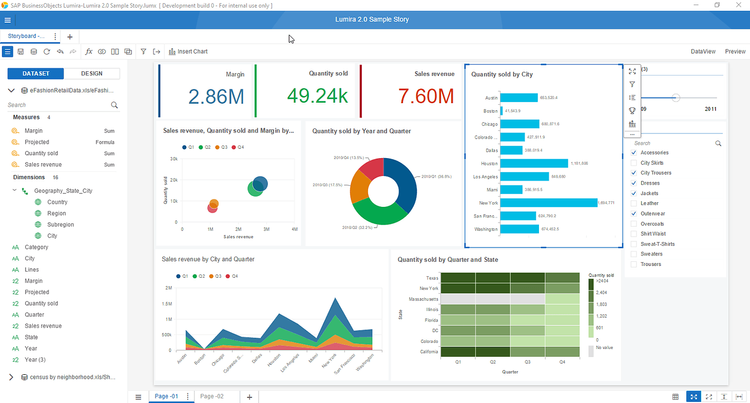Image resolution: width=750 pixels, height=403 pixels.
Task: Click the dashed full-size view icon
Action: click(709, 397)
